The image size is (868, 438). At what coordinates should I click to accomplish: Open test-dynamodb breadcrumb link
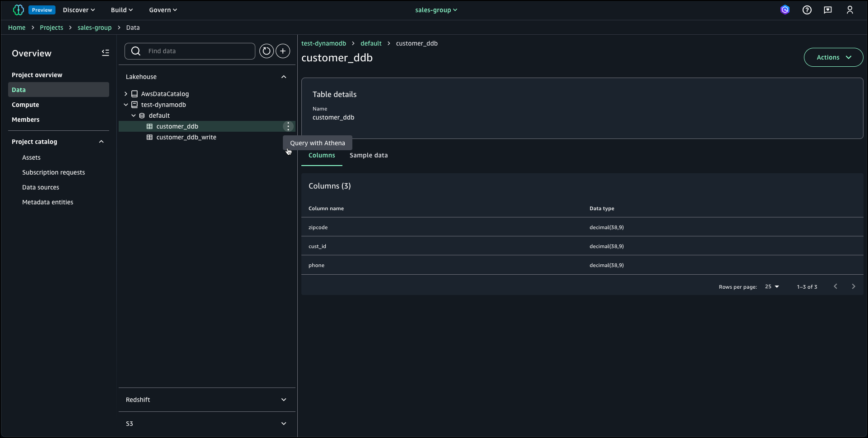tap(323, 43)
